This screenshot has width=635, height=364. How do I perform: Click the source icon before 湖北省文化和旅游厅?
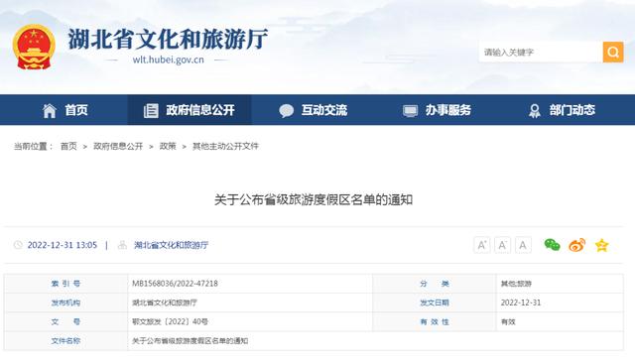(x=122, y=245)
